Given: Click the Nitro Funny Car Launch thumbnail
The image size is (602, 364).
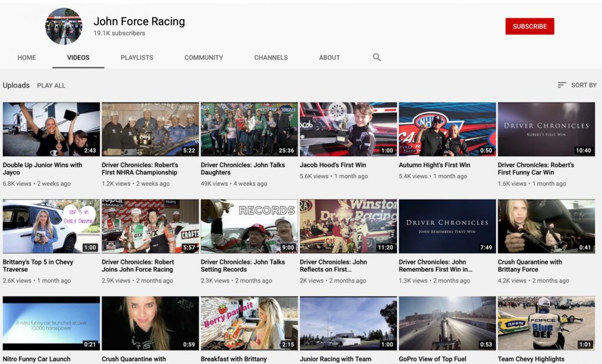Looking at the screenshot, I should pyautogui.click(x=51, y=323).
